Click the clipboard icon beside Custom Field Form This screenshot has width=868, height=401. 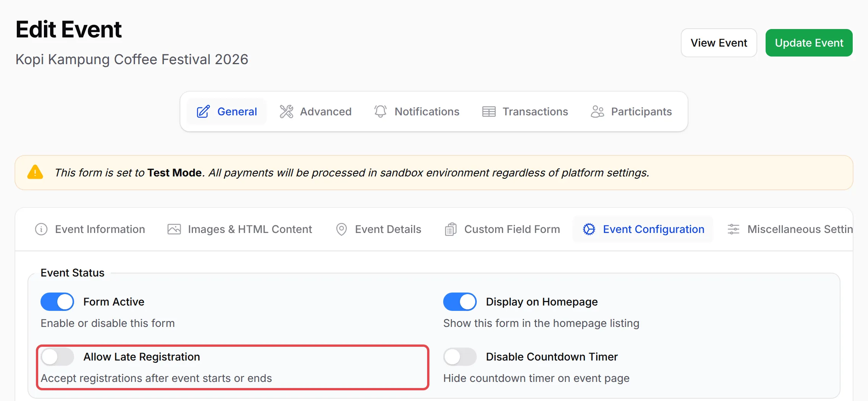[x=450, y=229]
